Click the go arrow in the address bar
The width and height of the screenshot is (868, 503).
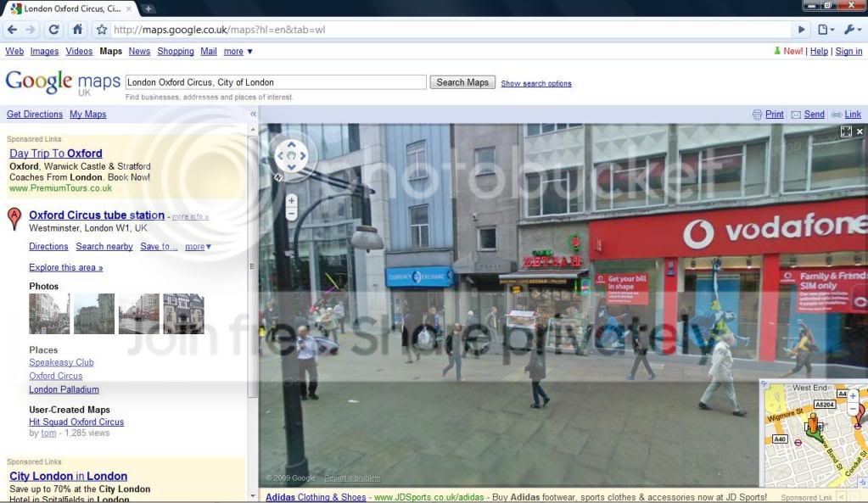tap(801, 30)
